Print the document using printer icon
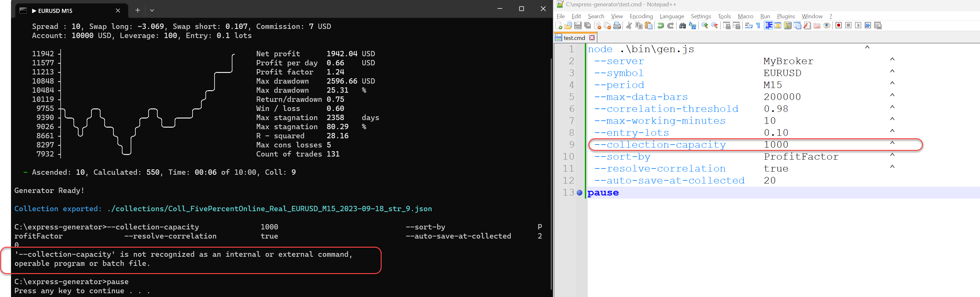This screenshot has height=297, width=980. (x=617, y=25)
